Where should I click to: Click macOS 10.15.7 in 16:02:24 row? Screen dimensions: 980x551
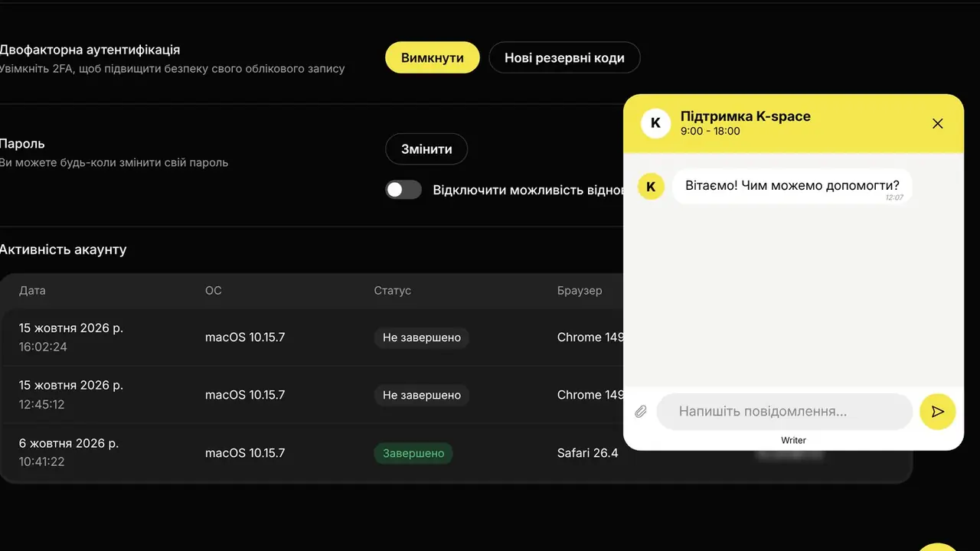coord(245,337)
